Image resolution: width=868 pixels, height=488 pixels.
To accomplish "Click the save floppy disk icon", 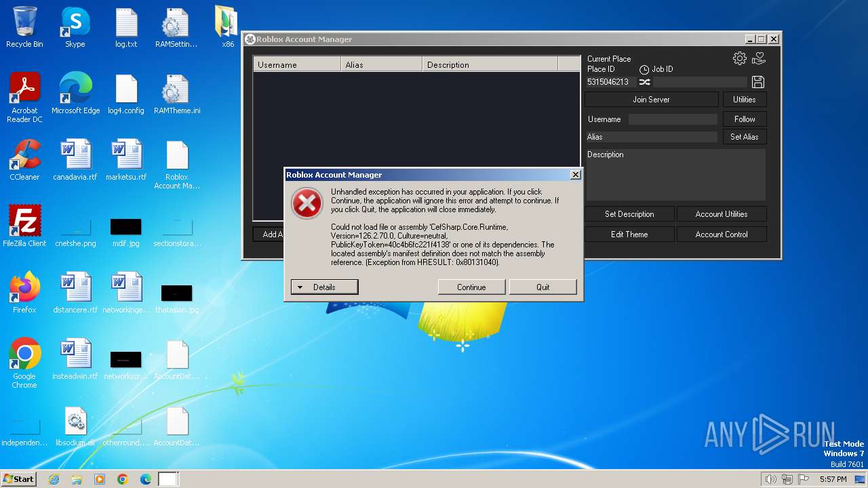I will pyautogui.click(x=758, y=82).
